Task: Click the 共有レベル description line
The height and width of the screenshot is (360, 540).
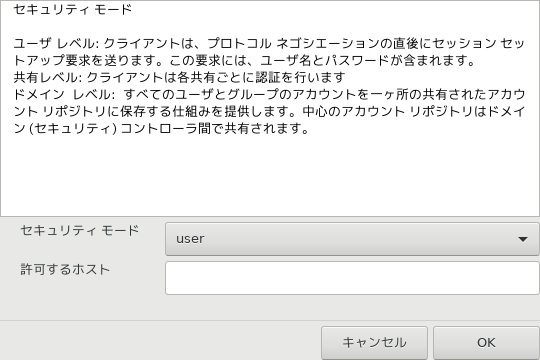Action: (x=179, y=77)
